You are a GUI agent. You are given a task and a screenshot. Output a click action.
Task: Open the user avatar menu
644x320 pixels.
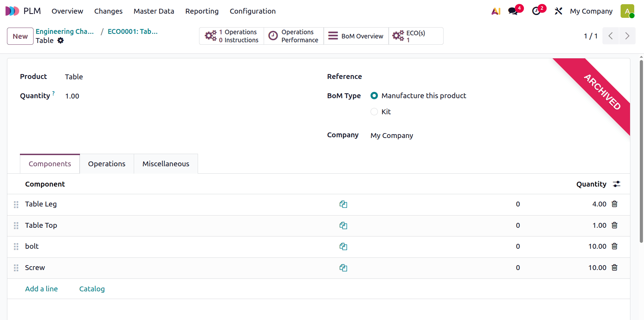[627, 11]
